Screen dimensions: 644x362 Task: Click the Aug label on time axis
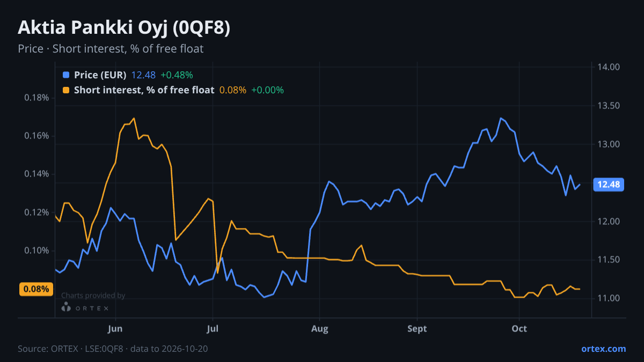319,328
